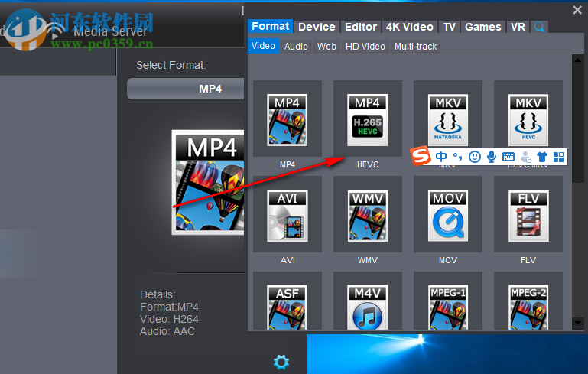Image resolution: width=588 pixels, height=374 pixels.
Task: Pick the MKV Matroska format icon
Action: click(448, 119)
